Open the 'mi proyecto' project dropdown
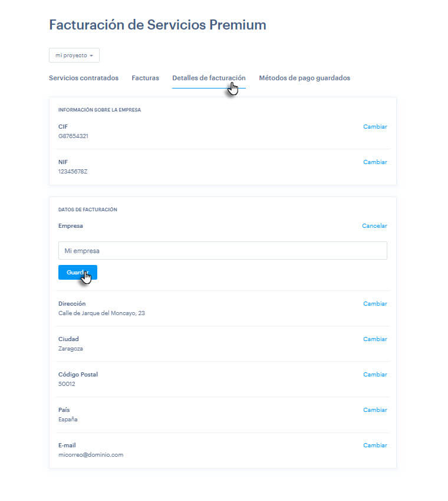The height and width of the screenshot is (501, 448). click(x=74, y=55)
